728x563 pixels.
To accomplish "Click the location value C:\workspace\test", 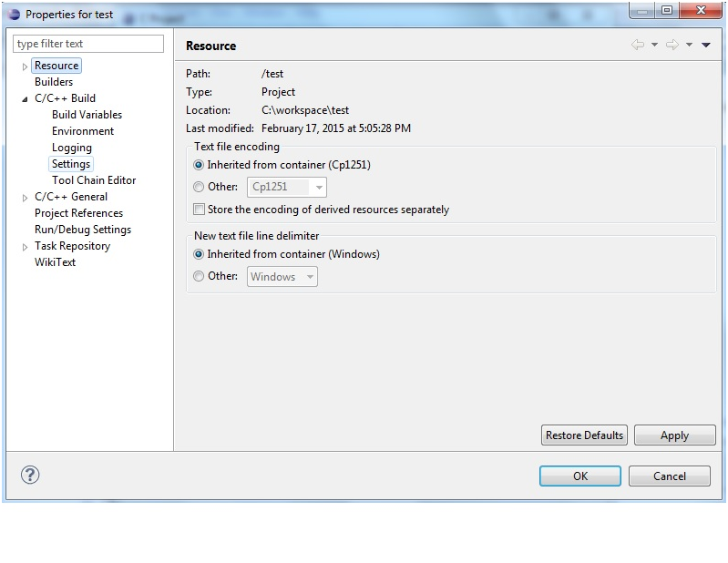I will click(x=305, y=110).
